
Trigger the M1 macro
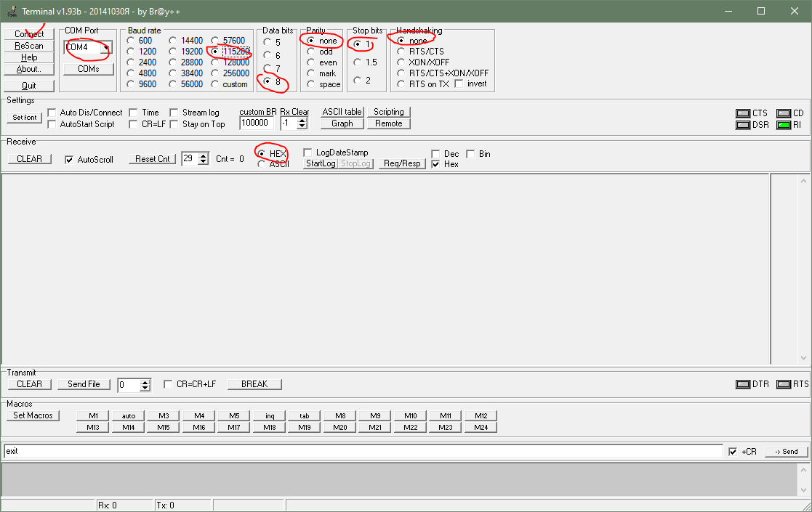pyautogui.click(x=91, y=415)
